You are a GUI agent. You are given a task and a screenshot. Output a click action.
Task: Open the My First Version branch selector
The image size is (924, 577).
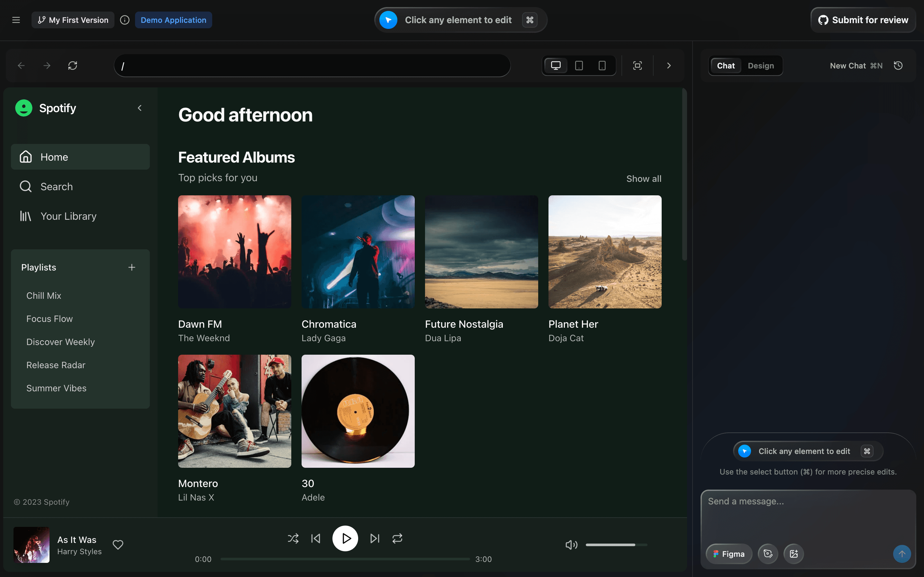pyautogui.click(x=73, y=20)
